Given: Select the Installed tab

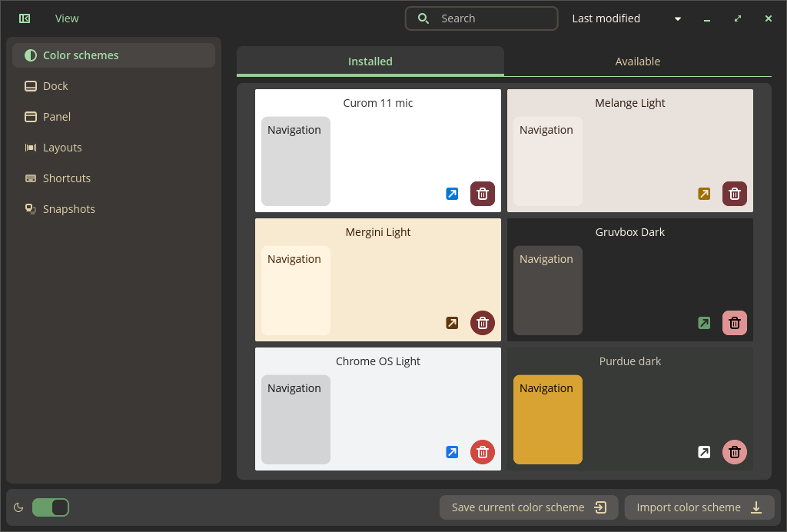Looking at the screenshot, I should [x=370, y=62].
